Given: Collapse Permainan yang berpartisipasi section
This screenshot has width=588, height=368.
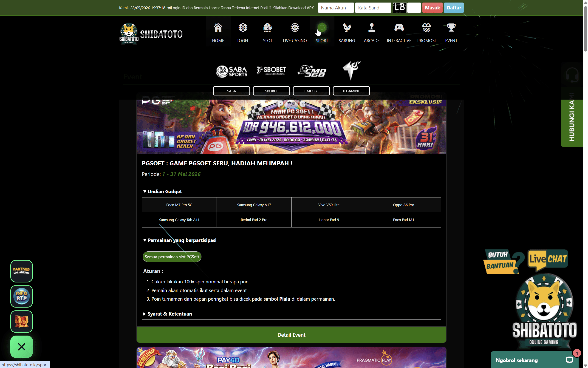Looking at the screenshot, I should pos(180,240).
